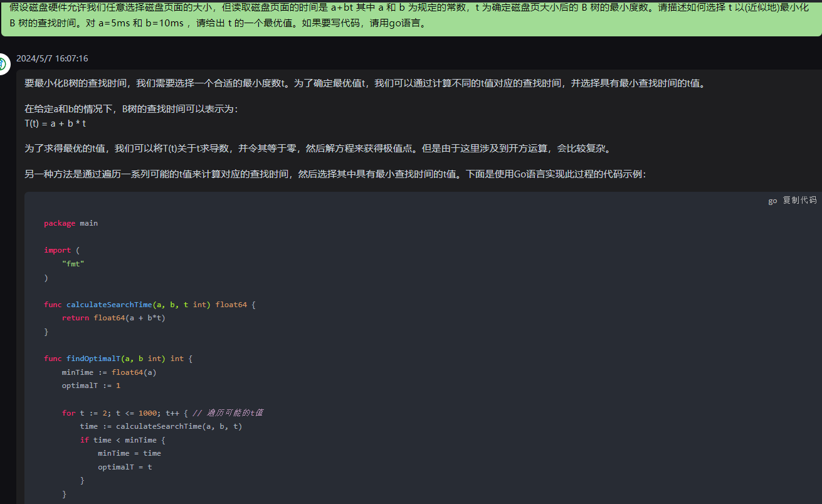Click the paragraph starting '要最小化B树的查找时间'
Image resolution: width=822 pixels, height=504 pixels.
tap(366, 83)
